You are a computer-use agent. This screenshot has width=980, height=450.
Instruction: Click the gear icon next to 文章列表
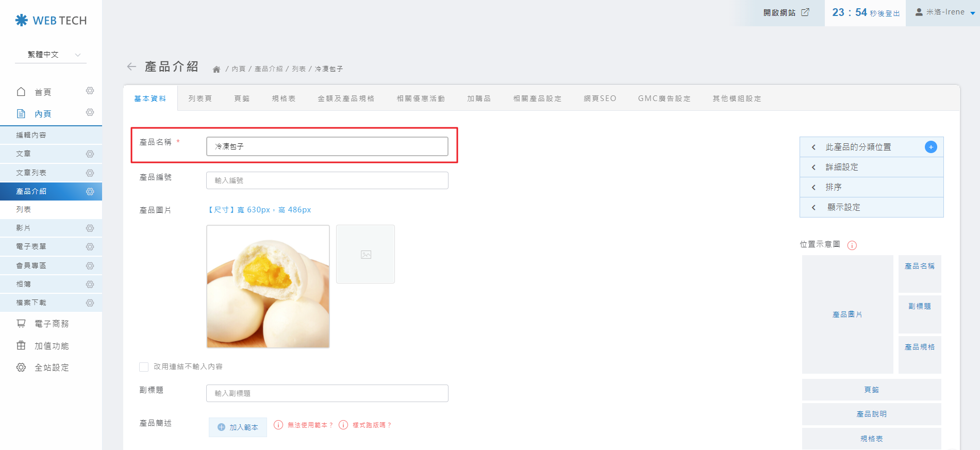[90, 173]
